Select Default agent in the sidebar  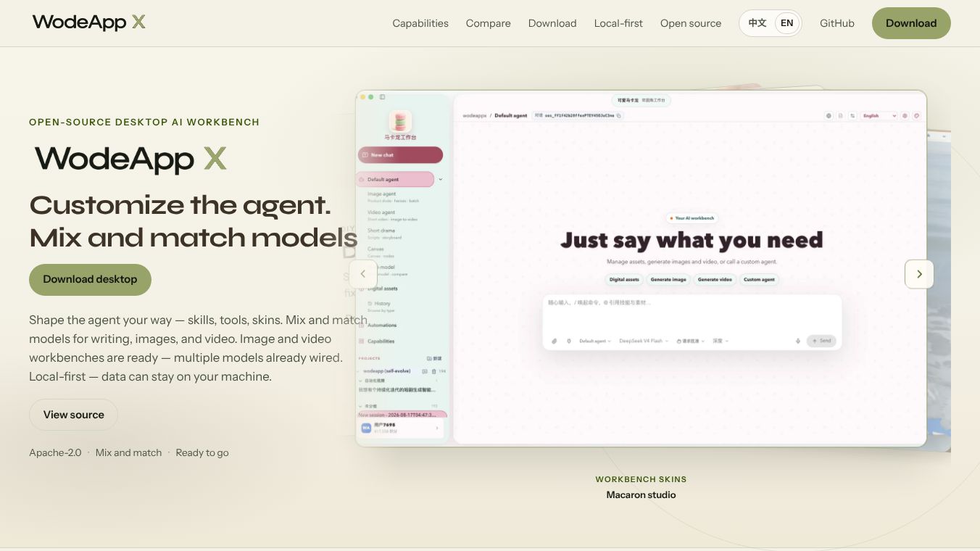pyautogui.click(x=395, y=179)
